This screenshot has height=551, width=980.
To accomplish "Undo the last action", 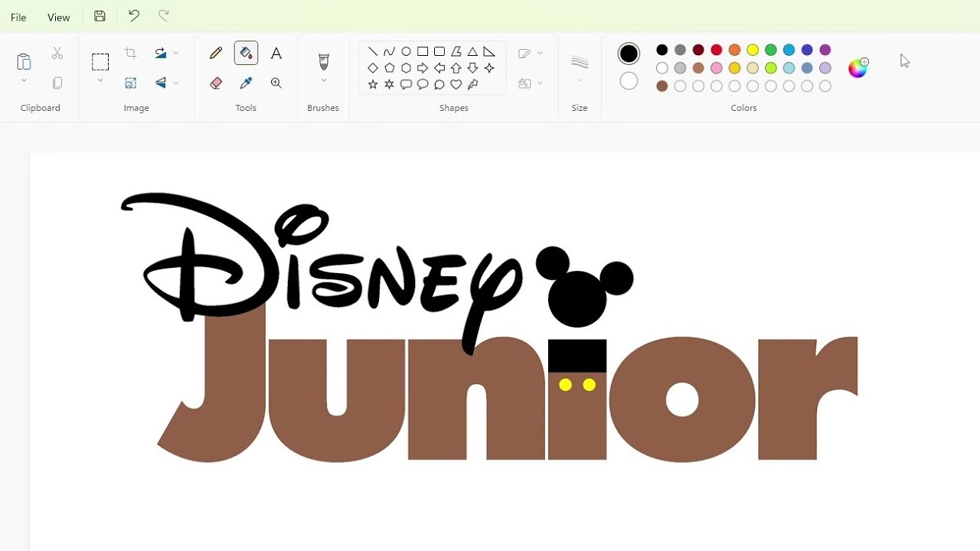I will click(x=134, y=16).
